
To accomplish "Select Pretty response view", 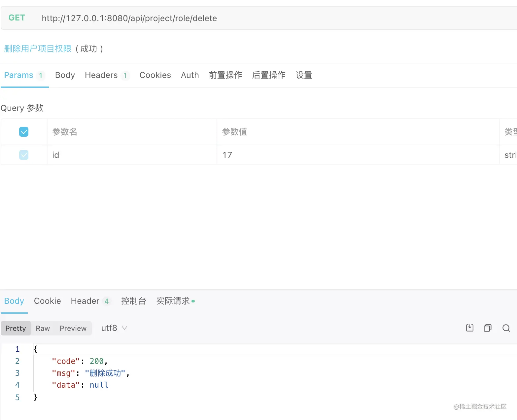I will [x=16, y=328].
